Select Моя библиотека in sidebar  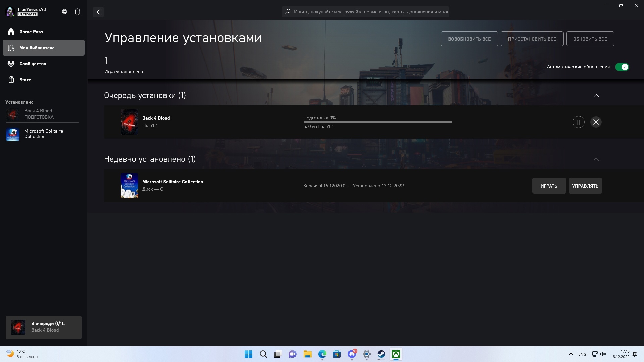[x=44, y=48]
